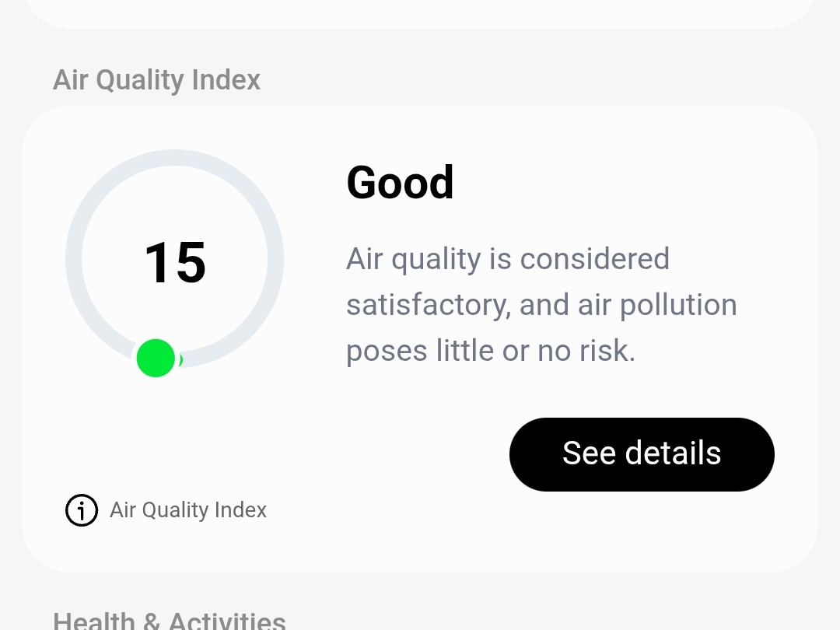The width and height of the screenshot is (840, 630).
Task: Click the green gauge indicator dot
Action: [x=156, y=358]
